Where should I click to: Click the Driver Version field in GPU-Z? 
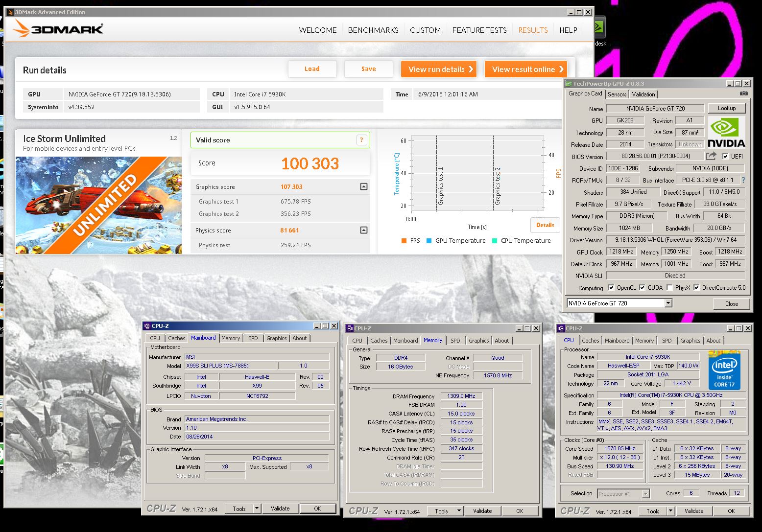(x=675, y=240)
